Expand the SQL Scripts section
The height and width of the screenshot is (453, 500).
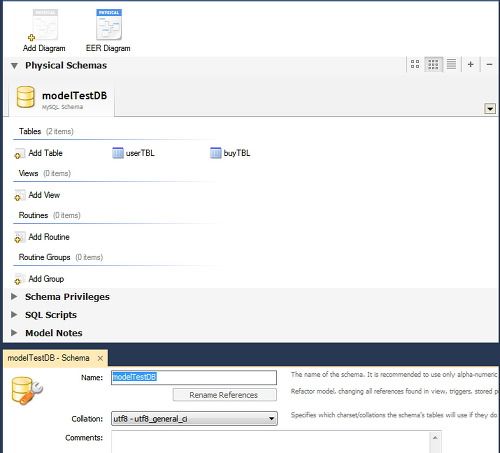point(14,314)
